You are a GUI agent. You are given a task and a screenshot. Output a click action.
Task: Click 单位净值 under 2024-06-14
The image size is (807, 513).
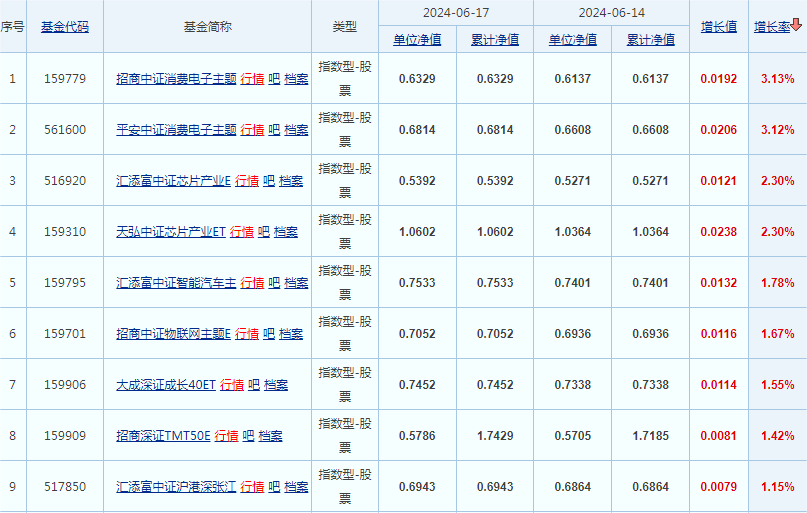[572, 40]
